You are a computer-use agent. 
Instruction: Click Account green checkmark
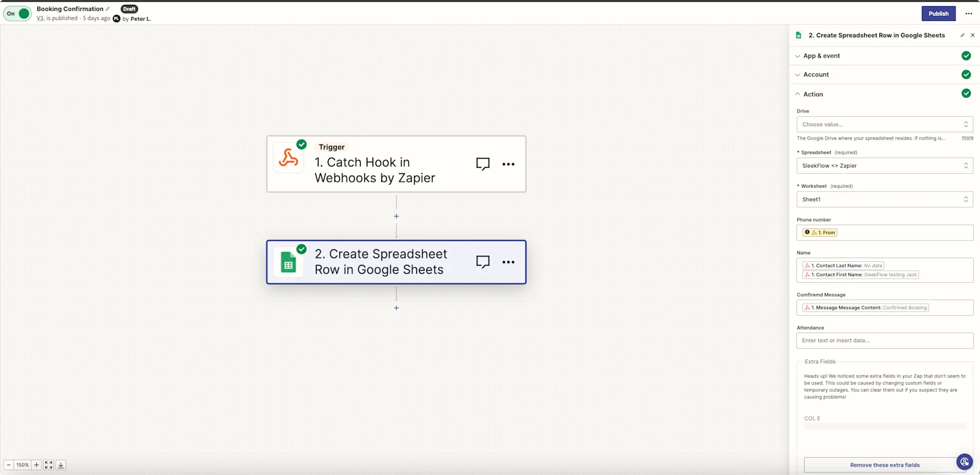click(x=966, y=75)
